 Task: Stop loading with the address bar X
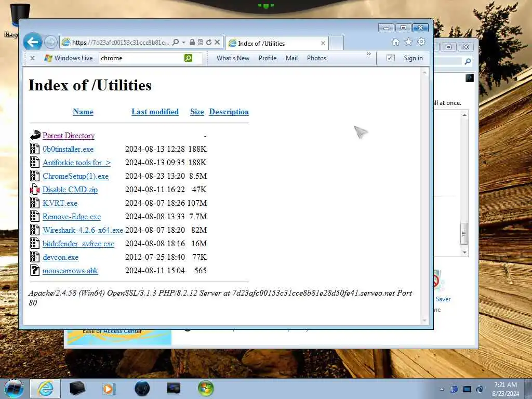(218, 43)
